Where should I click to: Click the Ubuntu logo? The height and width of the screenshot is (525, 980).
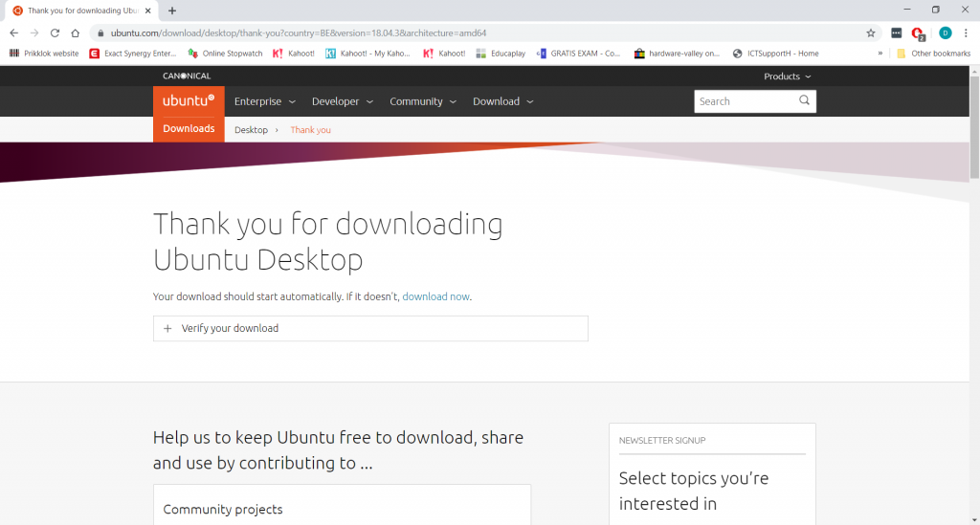click(189, 100)
